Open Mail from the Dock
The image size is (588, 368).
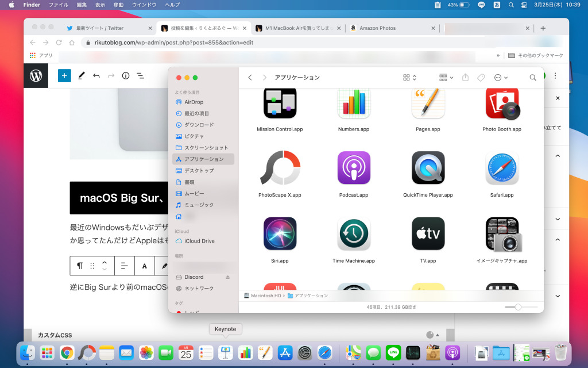126,352
